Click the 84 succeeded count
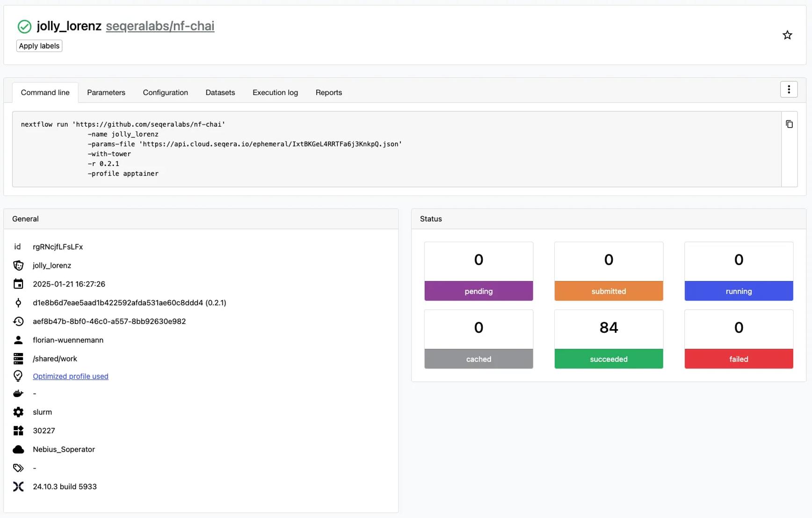The image size is (812, 518). click(x=609, y=328)
